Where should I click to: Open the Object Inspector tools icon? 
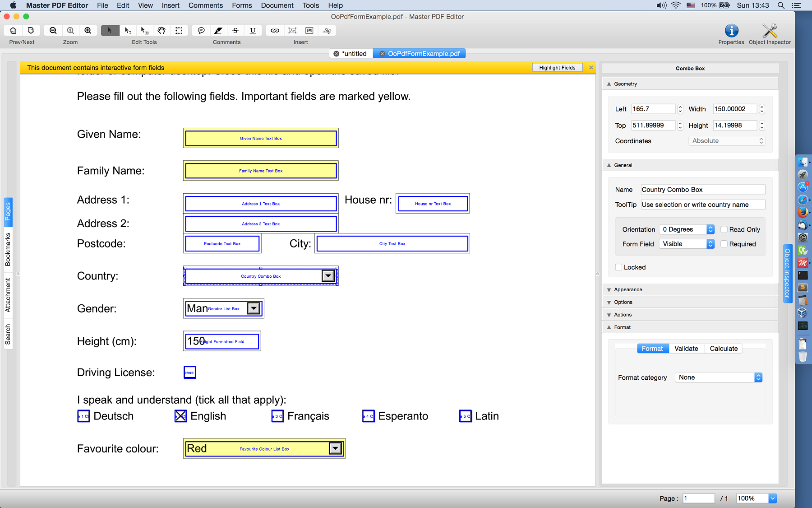770,31
